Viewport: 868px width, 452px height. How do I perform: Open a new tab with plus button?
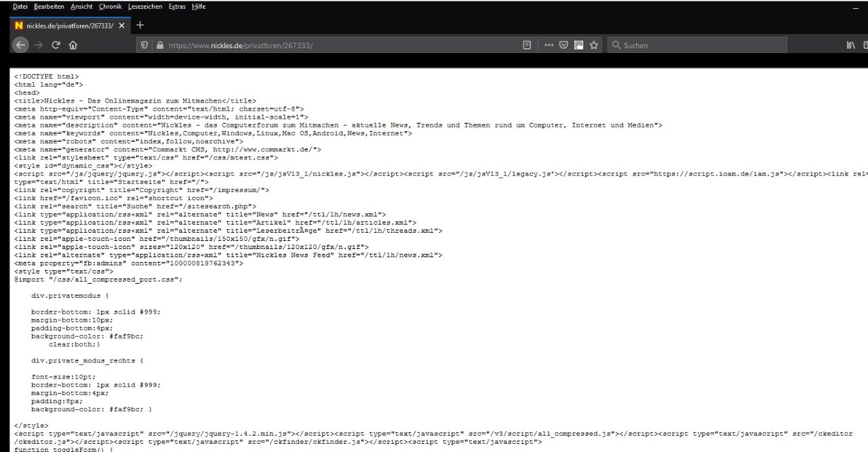pos(140,25)
